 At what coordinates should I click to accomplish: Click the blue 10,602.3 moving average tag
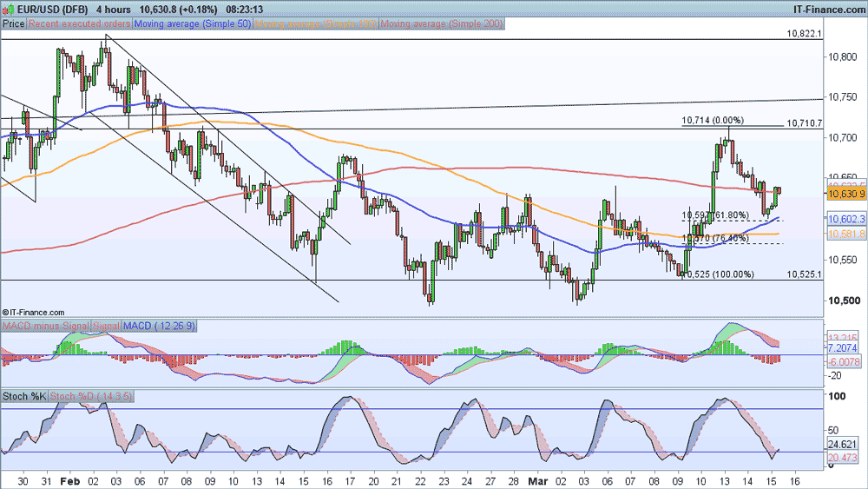[845, 219]
